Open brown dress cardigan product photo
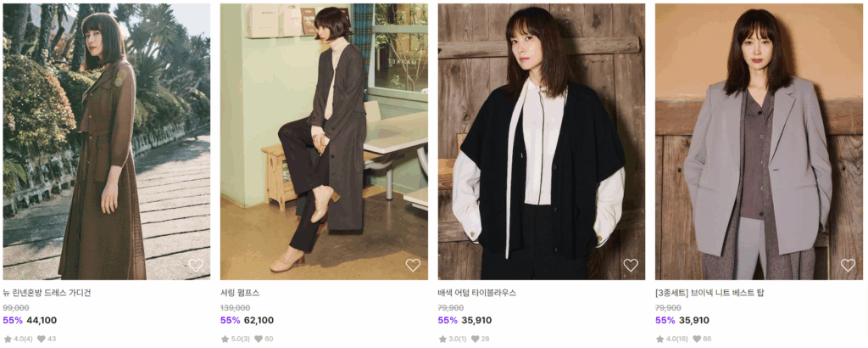The height and width of the screenshot is (348, 868). pos(106,141)
